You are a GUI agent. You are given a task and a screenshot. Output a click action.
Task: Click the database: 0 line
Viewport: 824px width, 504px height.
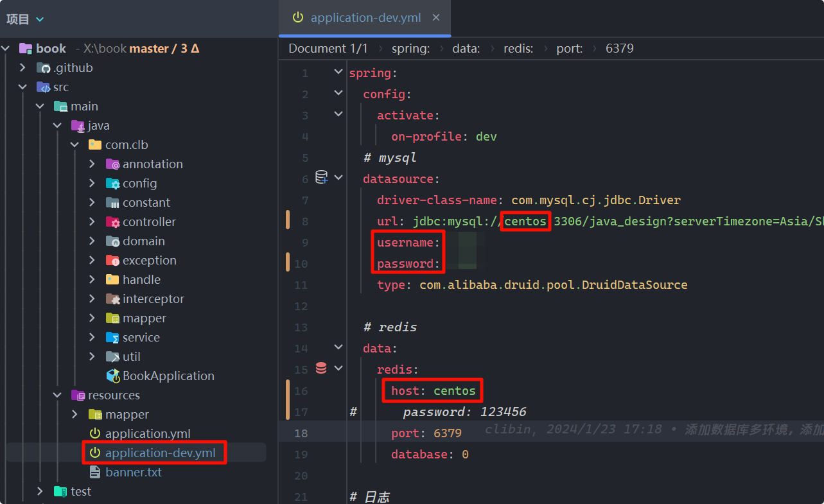(430, 454)
